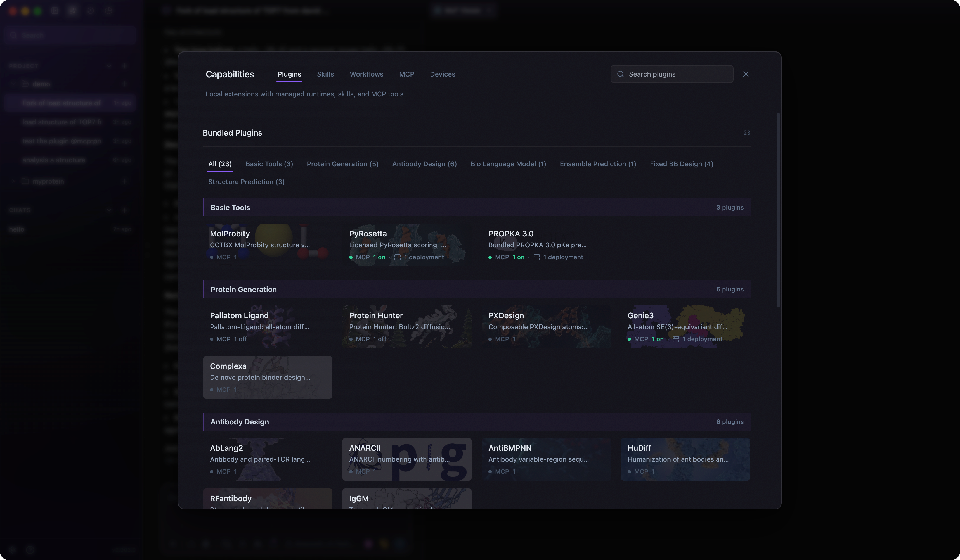This screenshot has height=560, width=960.
Task: Click the plugin list scrollbar in the dialog
Action: pyautogui.click(x=778, y=210)
